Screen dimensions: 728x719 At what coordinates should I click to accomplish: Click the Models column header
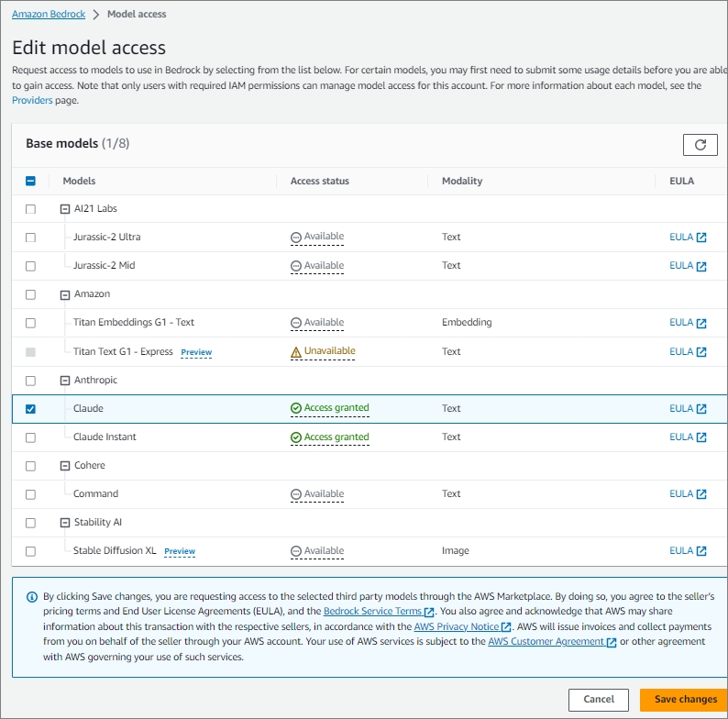(x=79, y=182)
